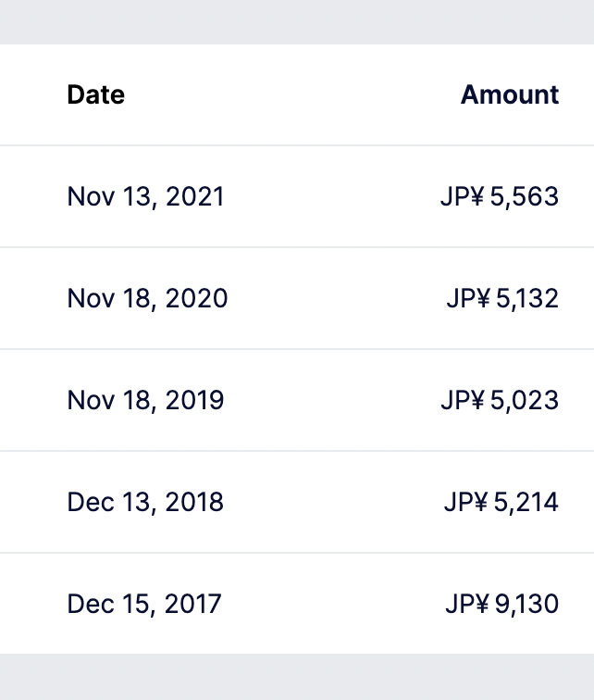Click the year 2020 in second row

pyautogui.click(x=197, y=298)
